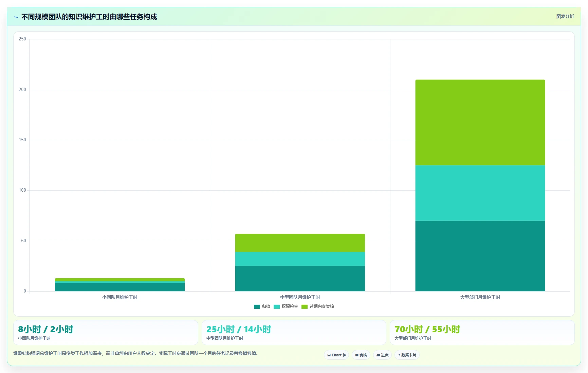Click the y-axis value 150
Image resolution: width=588 pixels, height=373 pixels.
(22, 140)
